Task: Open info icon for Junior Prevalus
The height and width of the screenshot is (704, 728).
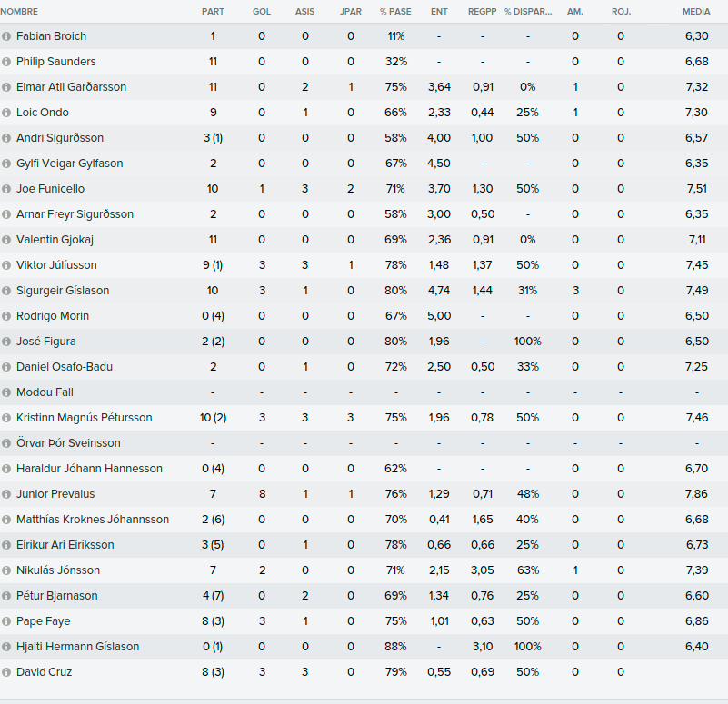Action: tap(6, 494)
